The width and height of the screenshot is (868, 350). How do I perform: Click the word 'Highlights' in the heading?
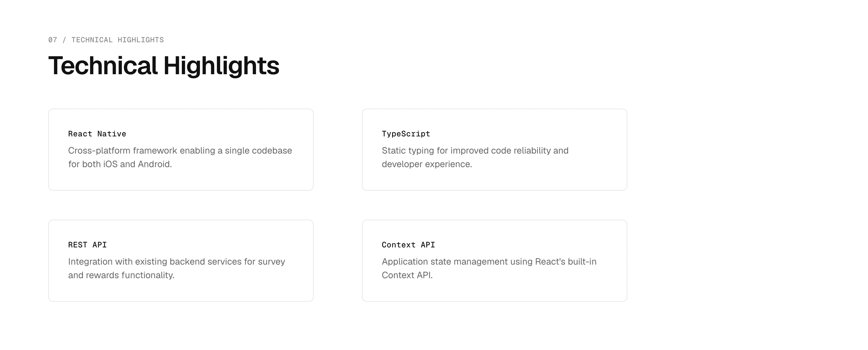[x=221, y=66]
